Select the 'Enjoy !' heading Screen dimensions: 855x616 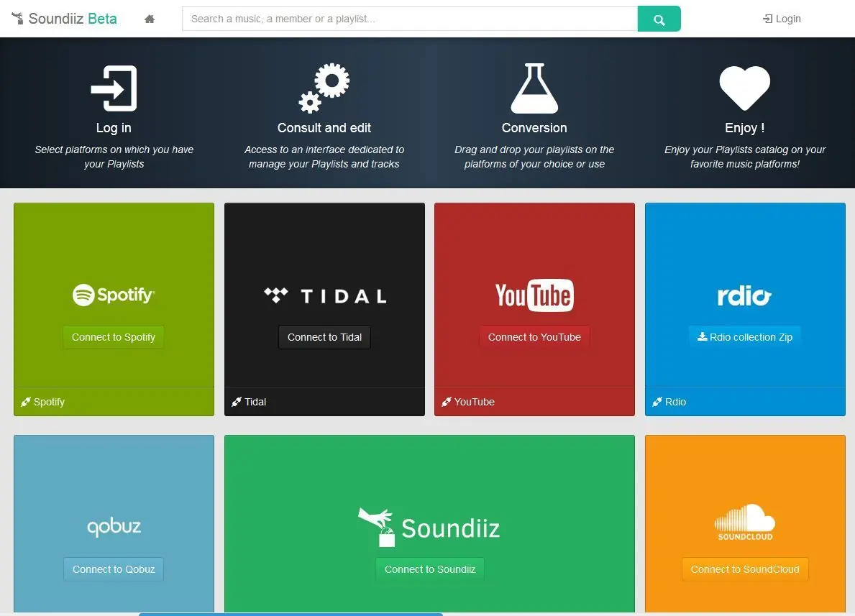[x=745, y=127]
